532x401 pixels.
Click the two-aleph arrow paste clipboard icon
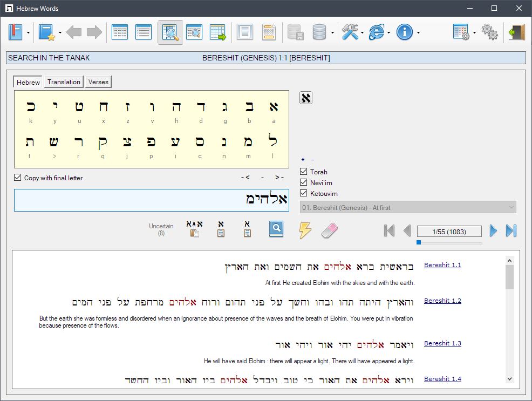point(194,229)
